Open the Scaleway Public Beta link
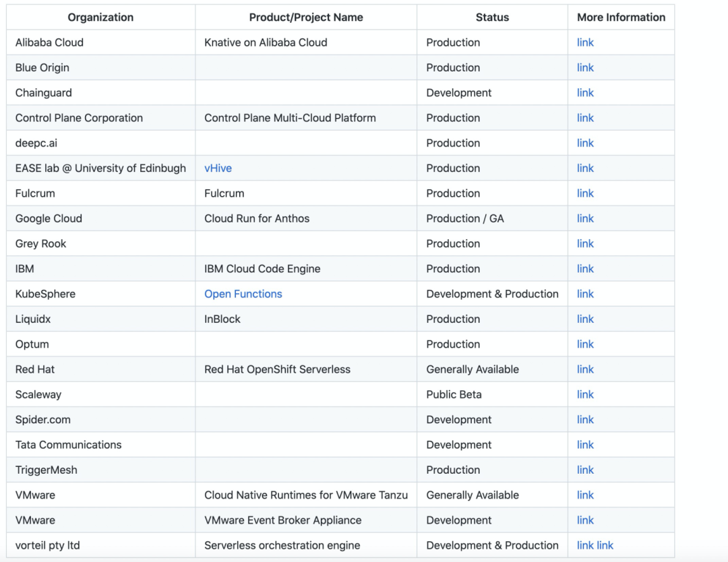The height and width of the screenshot is (562, 728). [585, 394]
